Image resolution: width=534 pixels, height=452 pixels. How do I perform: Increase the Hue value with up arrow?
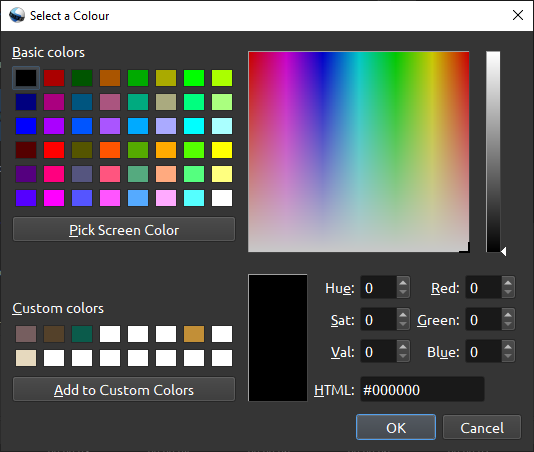pyautogui.click(x=403, y=283)
